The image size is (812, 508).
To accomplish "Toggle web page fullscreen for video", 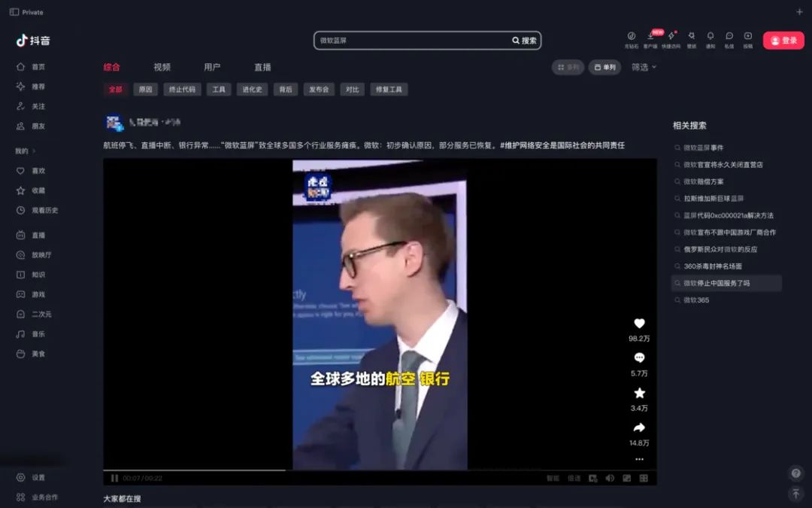I will pos(626,478).
